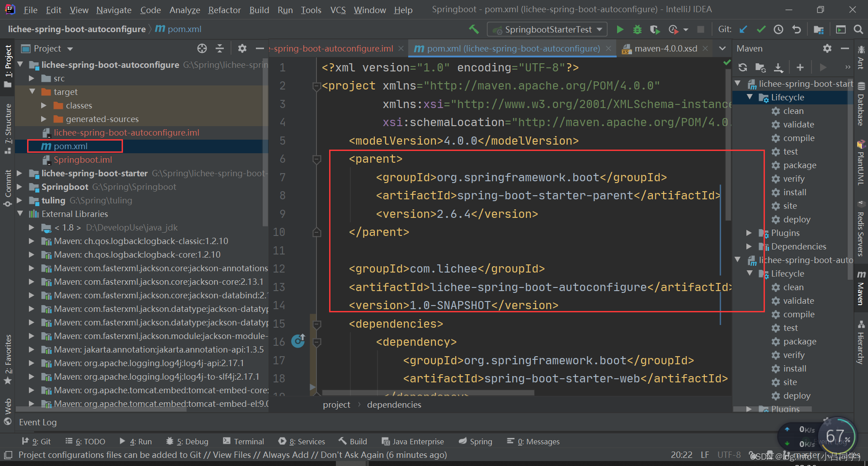The height and width of the screenshot is (466, 868).
Task: Start debugging with the bug icon
Action: pos(637,29)
